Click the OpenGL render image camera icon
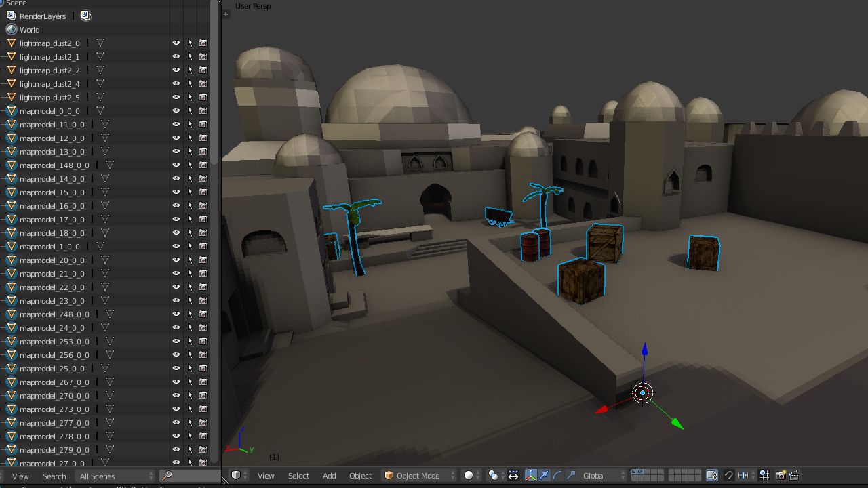This screenshot has width=868, height=488. tap(781, 476)
